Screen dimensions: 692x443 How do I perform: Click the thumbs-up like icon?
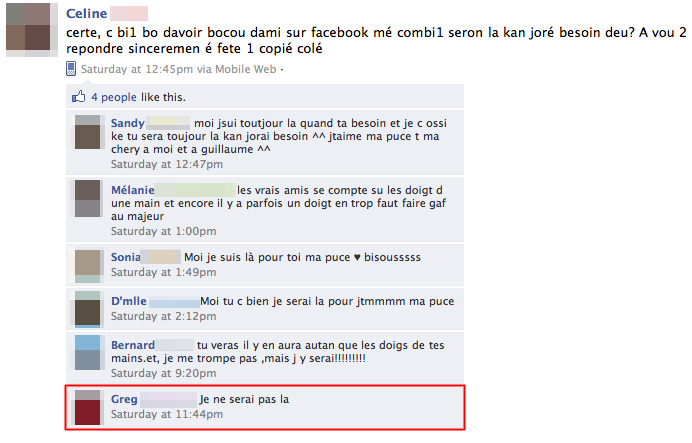(x=79, y=97)
